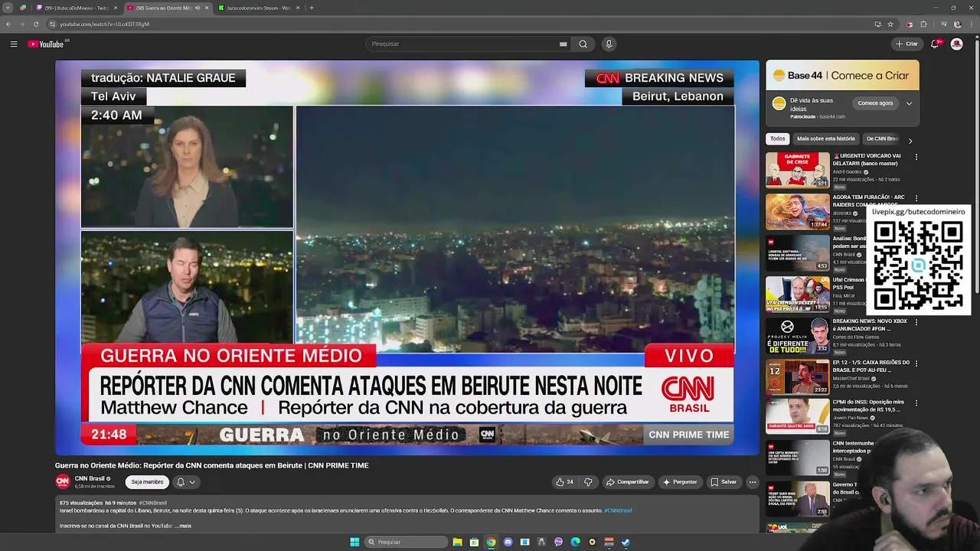Image resolution: width=980 pixels, height=551 pixels.
Task: Click the Compartilhar share button
Action: point(628,482)
